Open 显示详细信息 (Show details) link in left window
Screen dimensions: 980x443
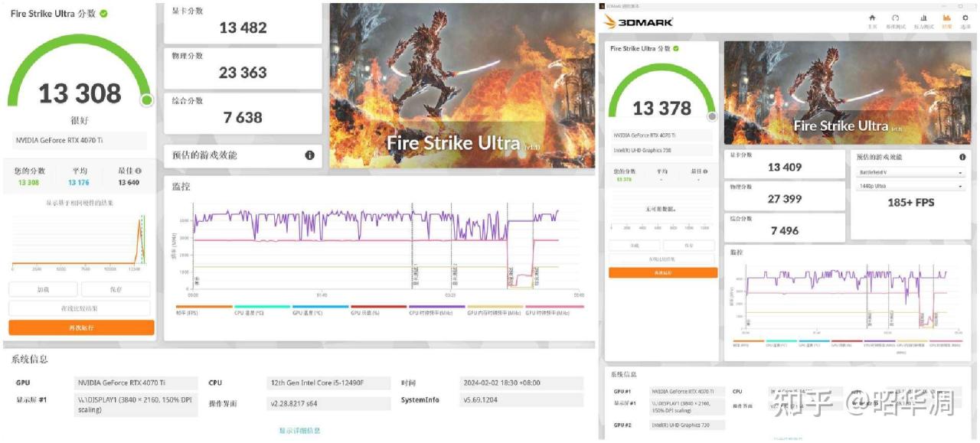[x=299, y=431]
